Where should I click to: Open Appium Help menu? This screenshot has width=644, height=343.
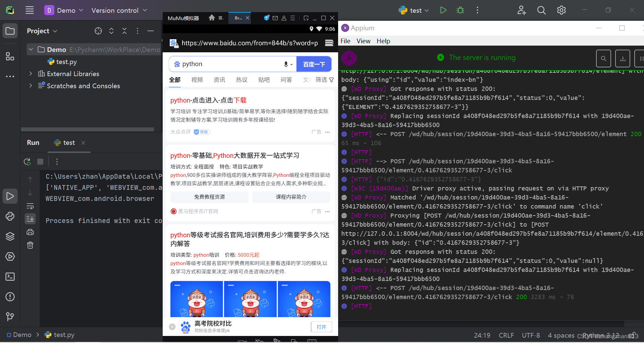[x=383, y=41]
